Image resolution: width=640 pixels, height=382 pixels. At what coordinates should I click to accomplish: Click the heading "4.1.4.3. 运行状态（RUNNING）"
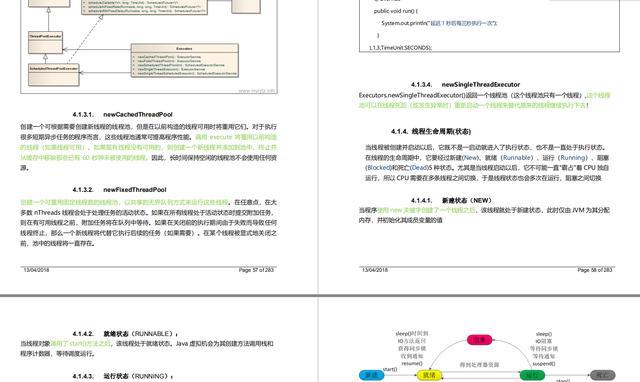point(122,376)
